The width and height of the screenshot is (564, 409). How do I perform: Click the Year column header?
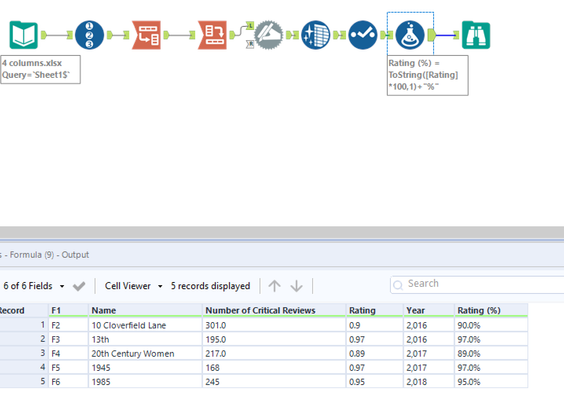pyautogui.click(x=429, y=310)
